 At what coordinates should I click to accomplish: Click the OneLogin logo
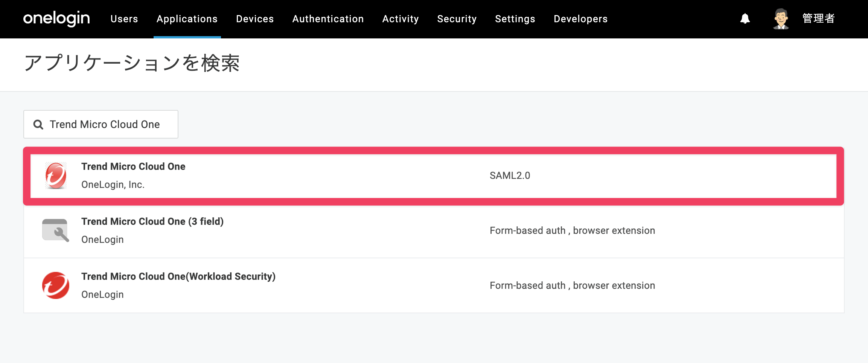[x=56, y=18]
